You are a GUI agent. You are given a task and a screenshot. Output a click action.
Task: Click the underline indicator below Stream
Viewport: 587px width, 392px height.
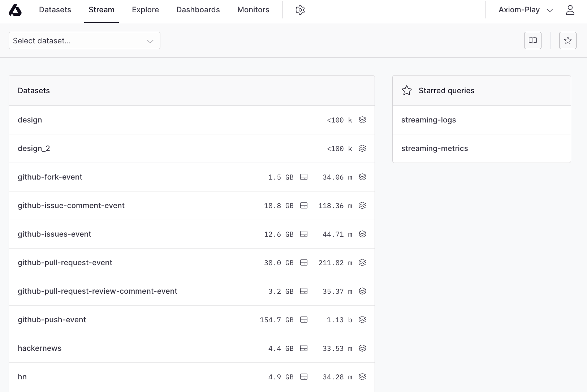click(101, 22)
